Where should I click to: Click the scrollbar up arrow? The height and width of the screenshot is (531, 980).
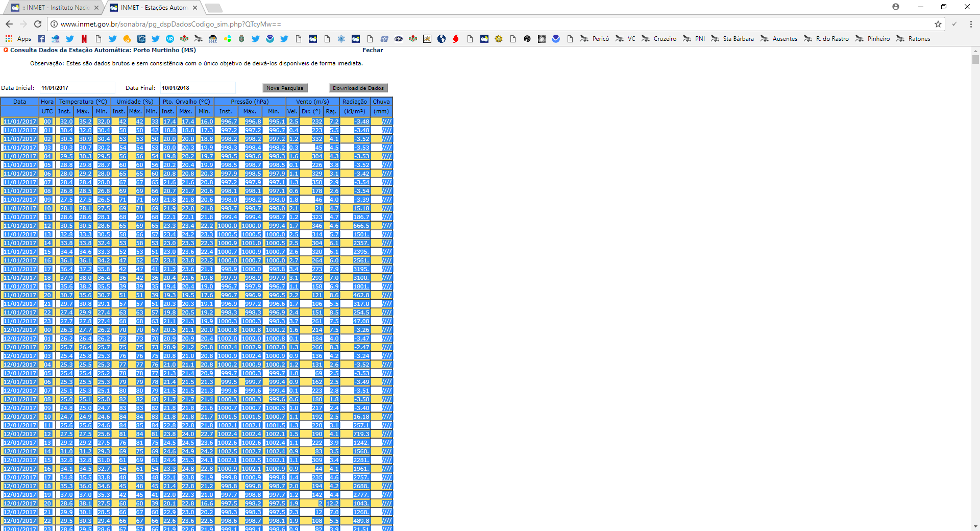pyautogui.click(x=975, y=51)
